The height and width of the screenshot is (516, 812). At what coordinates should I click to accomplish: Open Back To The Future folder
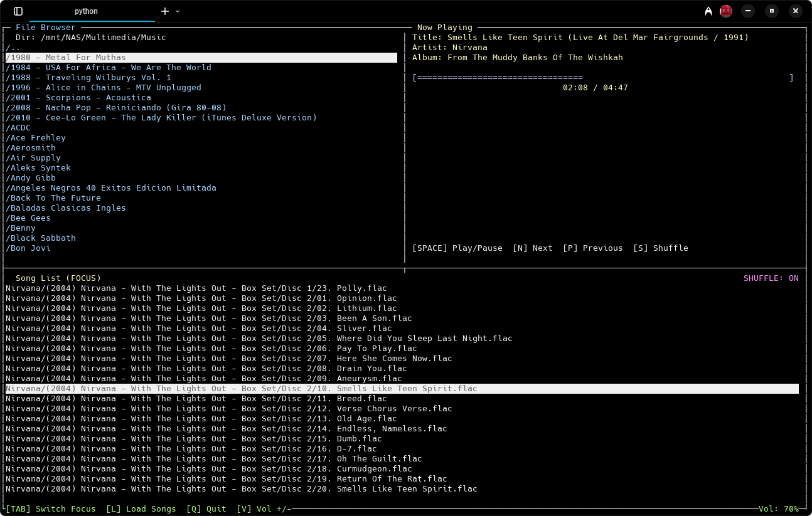(53, 198)
